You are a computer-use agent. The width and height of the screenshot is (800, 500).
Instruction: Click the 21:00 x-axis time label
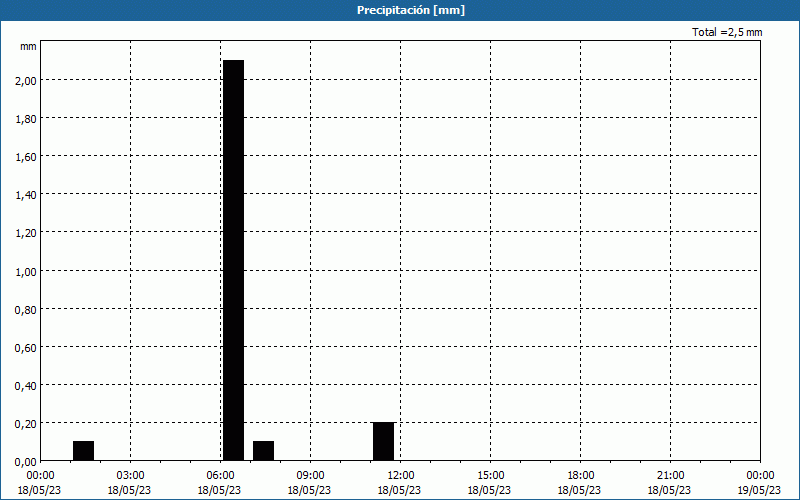[x=670, y=476]
